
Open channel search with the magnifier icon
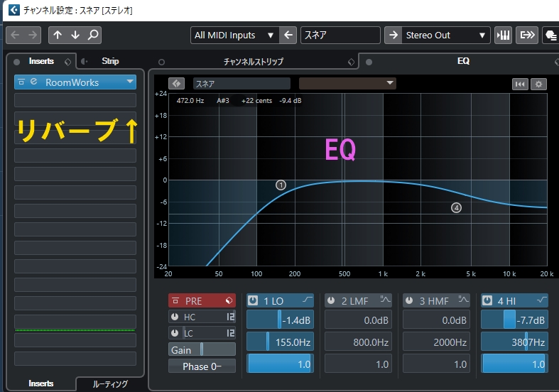pyautogui.click(x=93, y=35)
